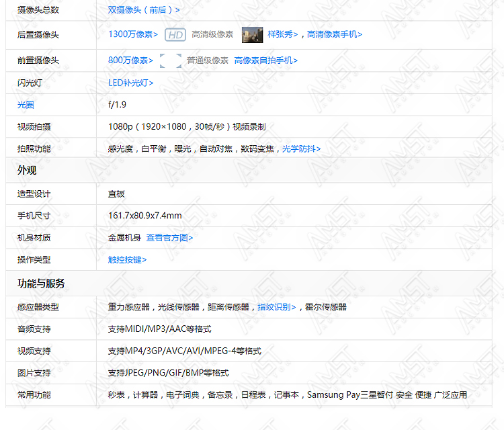Click the HD badge icon
This screenshot has height=430, width=504.
pos(175,35)
